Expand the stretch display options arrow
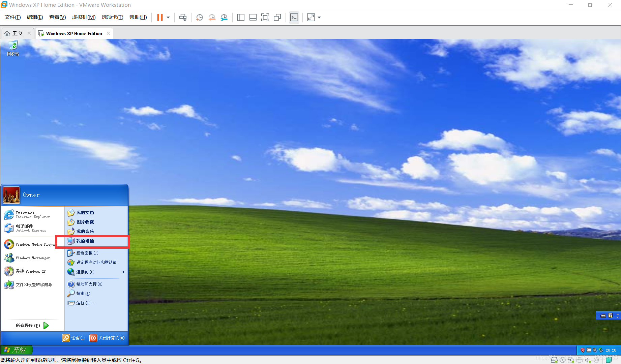Image resolution: width=621 pixels, height=364 pixels. 319,18
